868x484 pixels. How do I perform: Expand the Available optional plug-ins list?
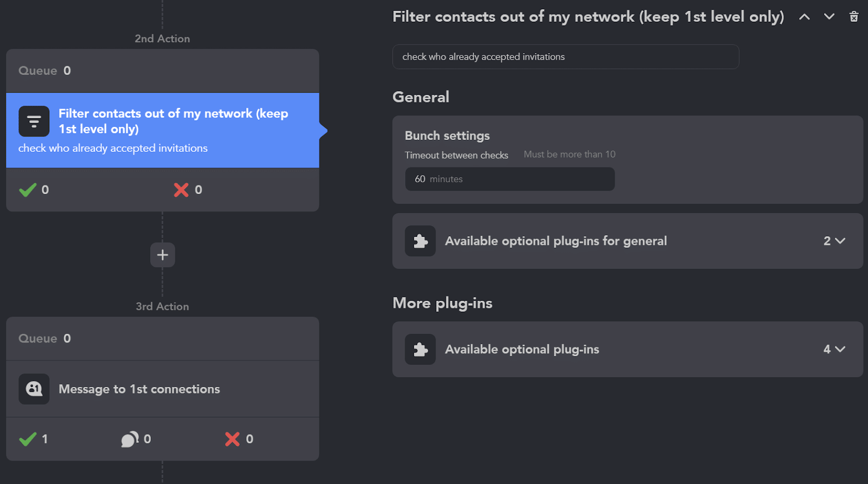coord(837,350)
